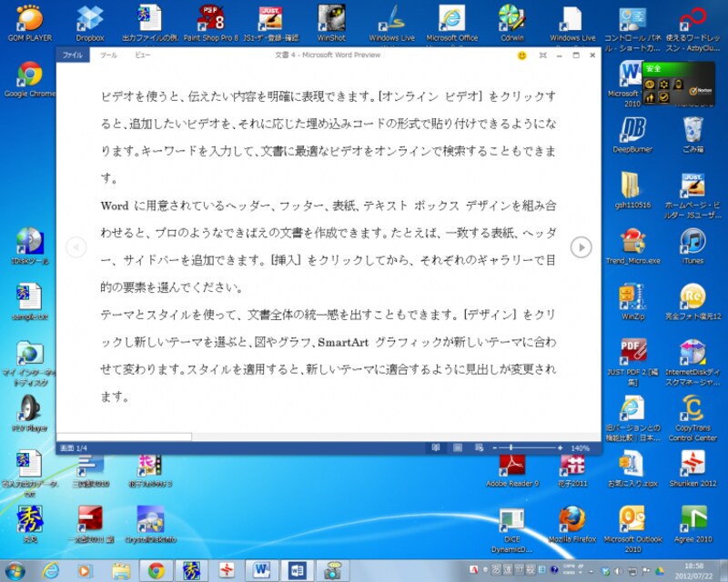
Task: Click the 画面 1/4 page indicator
Action: click(x=74, y=447)
